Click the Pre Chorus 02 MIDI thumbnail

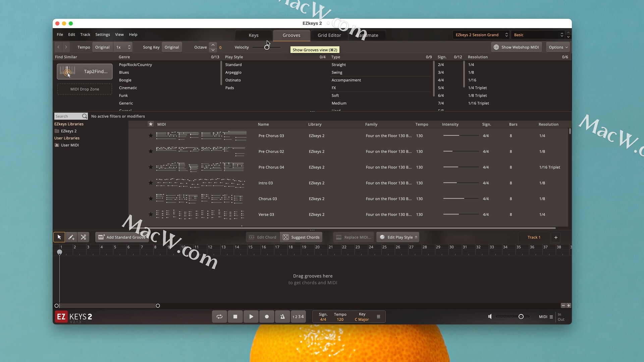pos(201,152)
